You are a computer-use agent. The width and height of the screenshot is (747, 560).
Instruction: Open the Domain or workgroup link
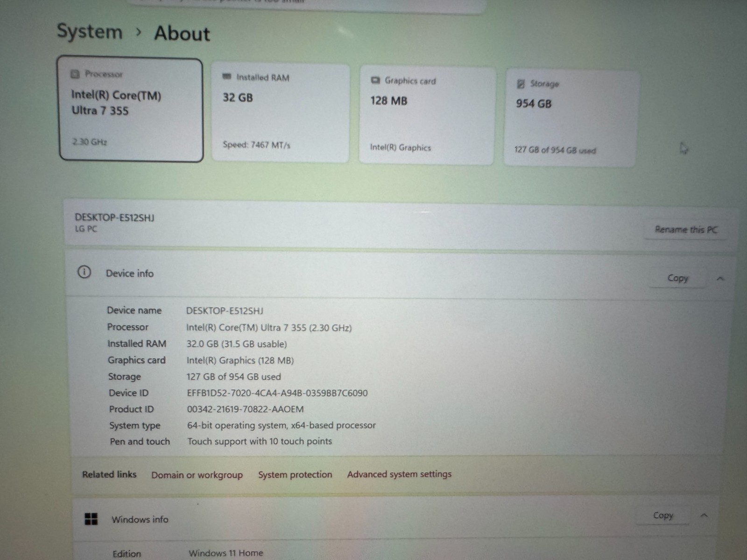pos(197,475)
